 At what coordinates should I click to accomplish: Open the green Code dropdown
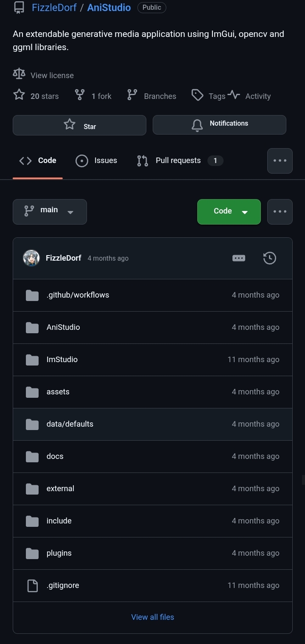point(229,211)
